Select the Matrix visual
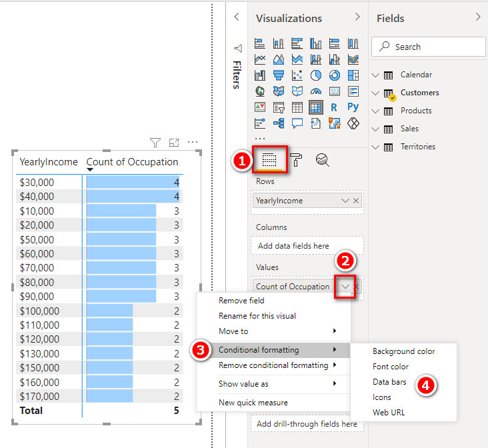This screenshot has width=488, height=448. (316, 107)
